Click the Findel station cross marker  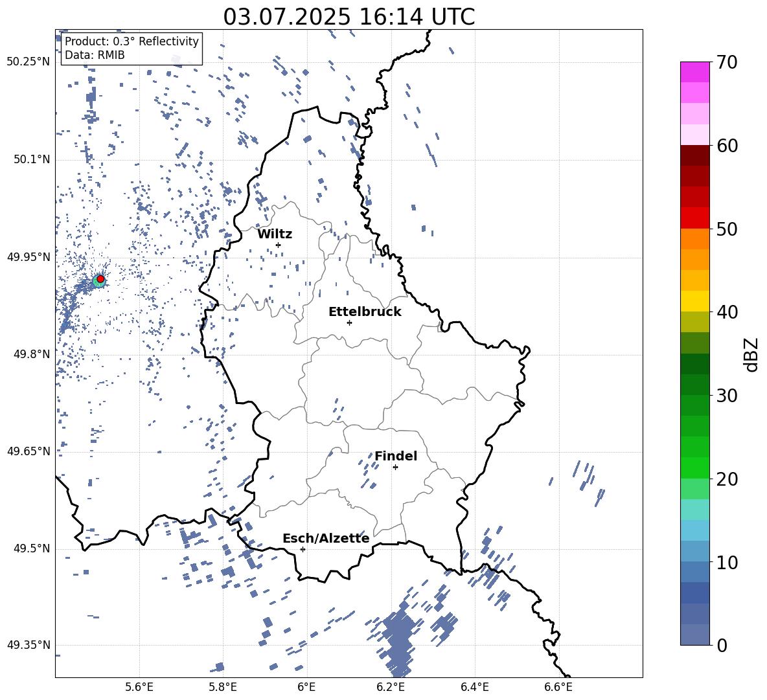point(395,468)
